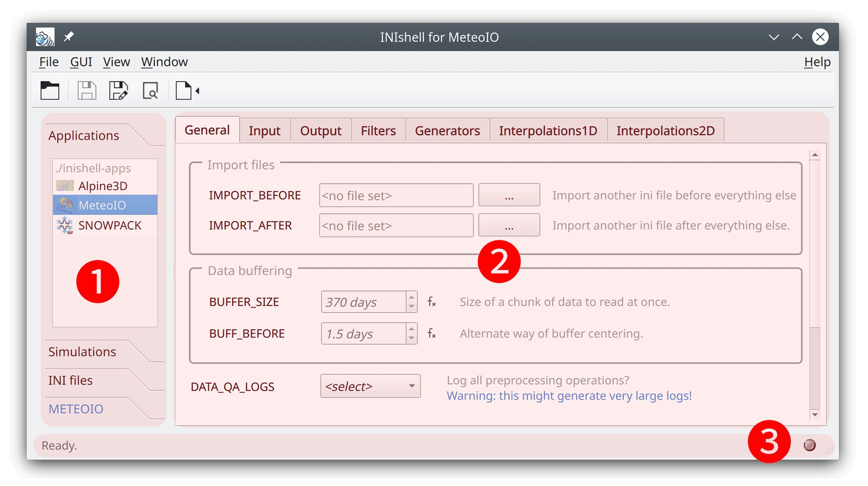This screenshot has height=486, width=868.
Task: Click the save file toolbar icon
Action: pos(87,90)
